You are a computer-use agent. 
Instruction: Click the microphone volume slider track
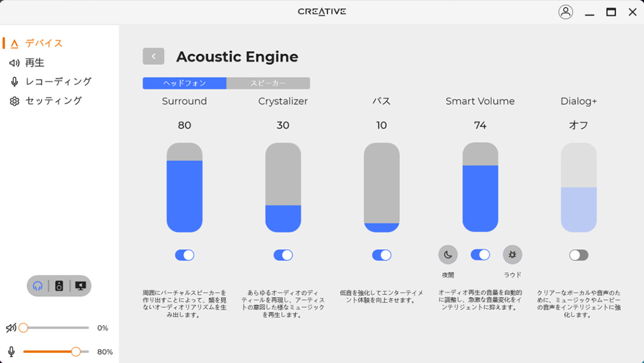[x=56, y=352]
